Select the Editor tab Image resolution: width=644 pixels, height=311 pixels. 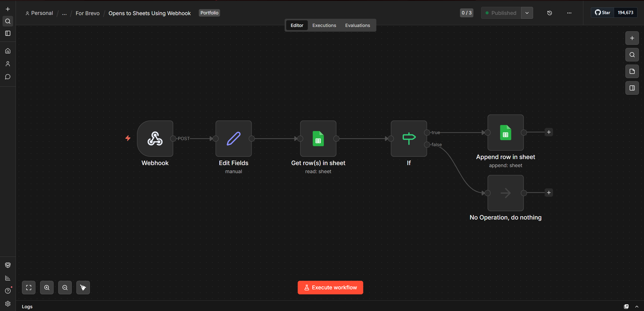pos(297,25)
